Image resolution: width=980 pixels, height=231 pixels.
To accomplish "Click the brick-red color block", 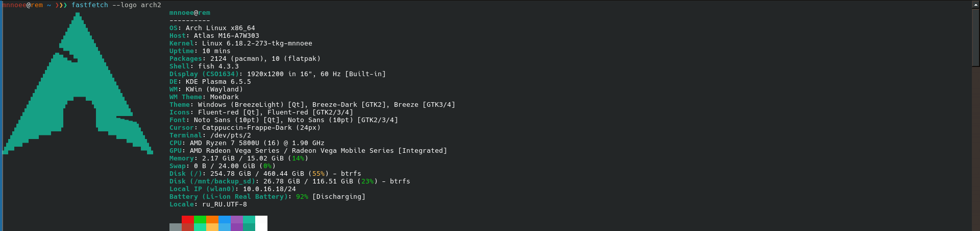I will [187, 227].
